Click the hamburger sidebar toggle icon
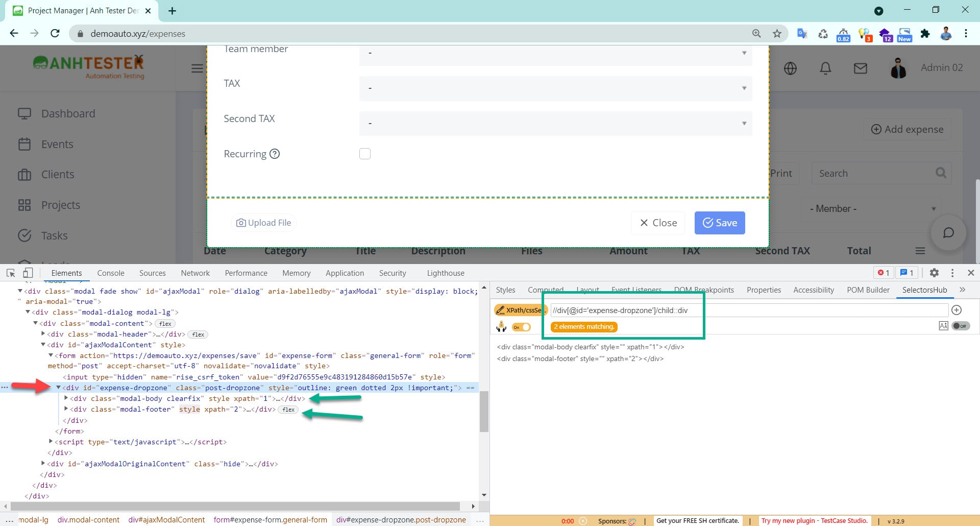Screen dimensions: 980x526 tap(197, 68)
